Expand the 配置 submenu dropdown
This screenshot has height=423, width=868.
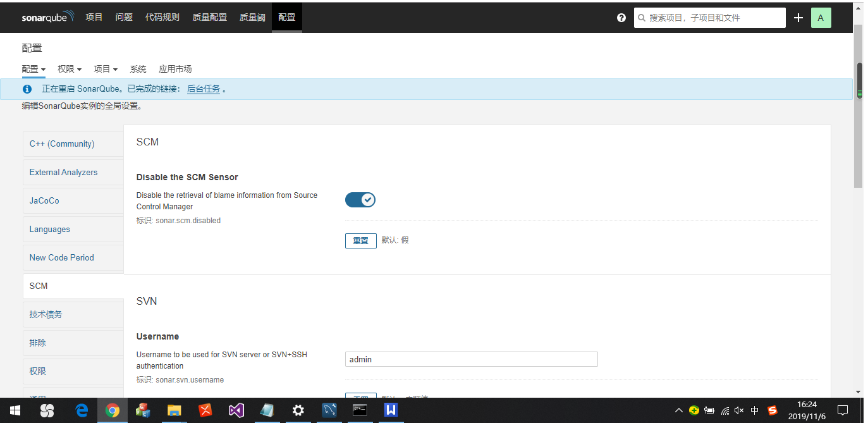[x=34, y=69]
